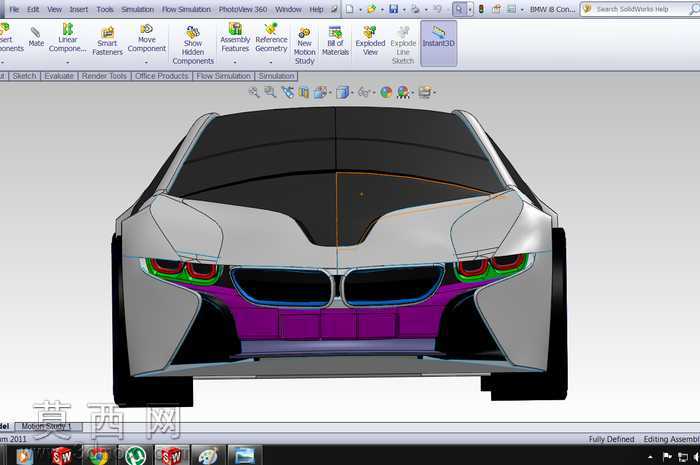
Task: Switch to the Evaluate tab
Action: click(59, 76)
